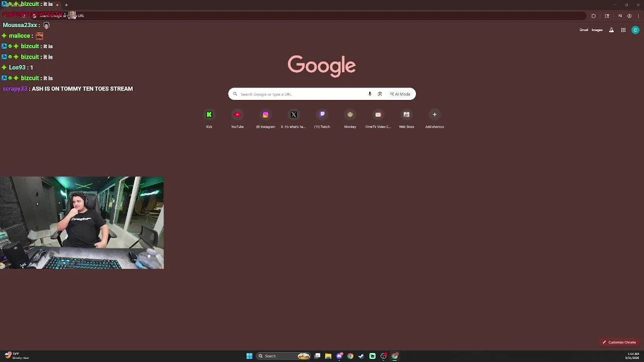Open the Google account avatar C
Viewport: 644px width, 362px height.
[635, 30]
